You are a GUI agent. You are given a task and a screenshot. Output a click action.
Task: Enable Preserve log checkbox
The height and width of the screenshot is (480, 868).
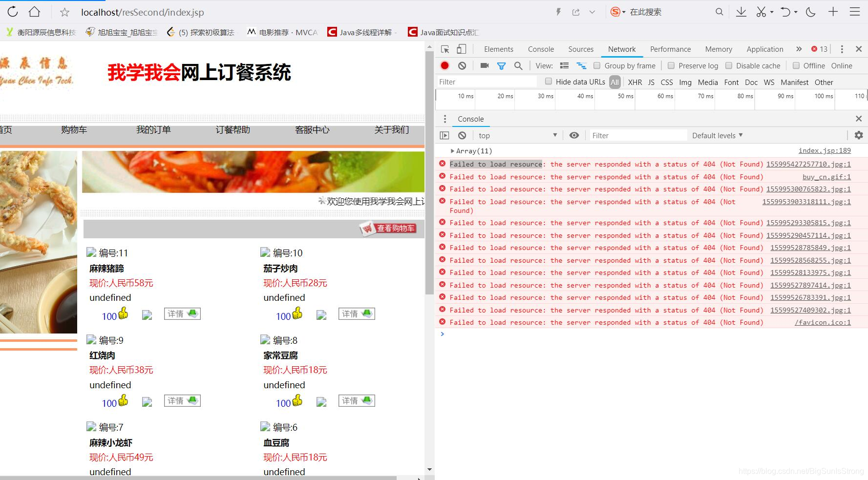(x=671, y=65)
